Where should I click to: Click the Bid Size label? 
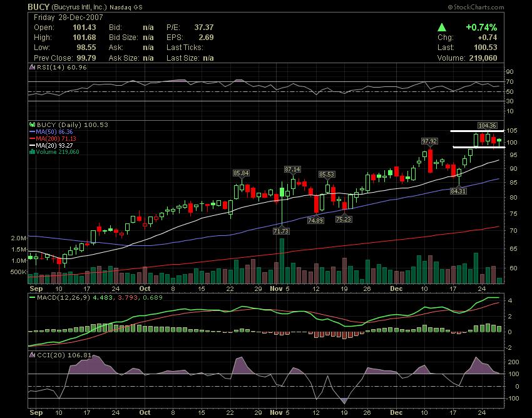click(x=123, y=38)
